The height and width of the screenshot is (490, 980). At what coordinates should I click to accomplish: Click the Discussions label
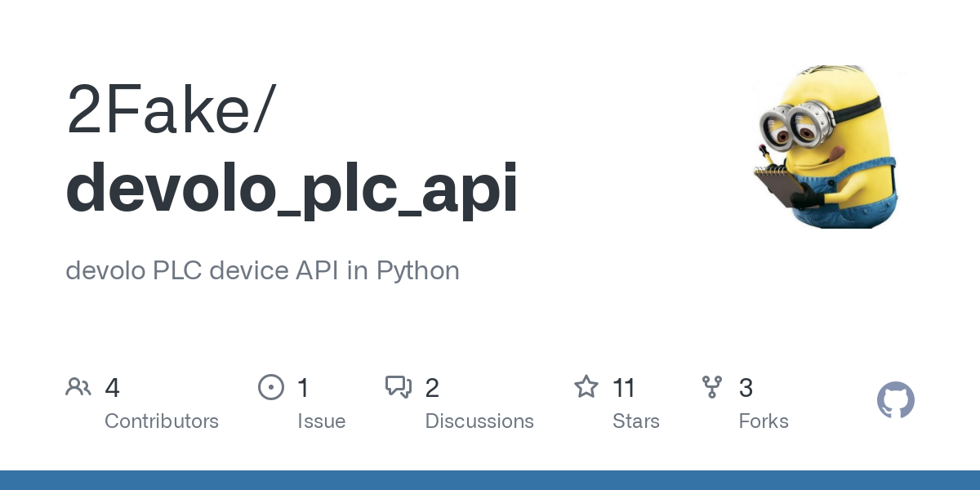pos(479,421)
